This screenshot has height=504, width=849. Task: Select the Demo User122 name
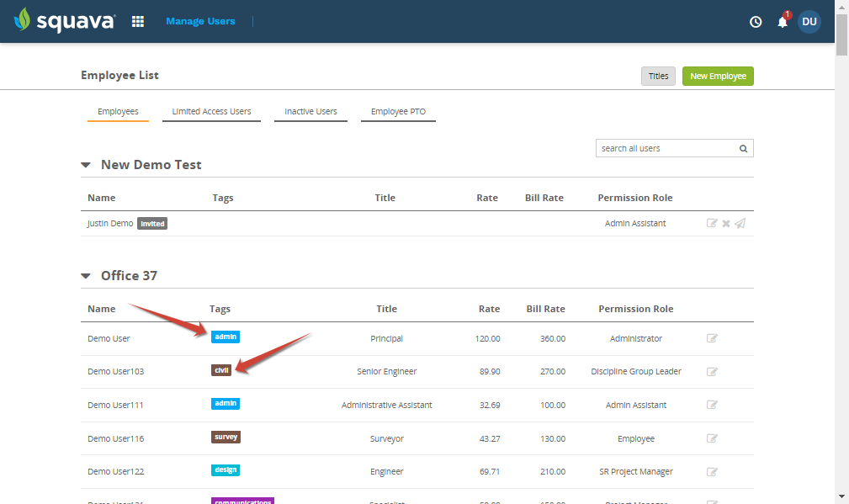click(x=116, y=471)
